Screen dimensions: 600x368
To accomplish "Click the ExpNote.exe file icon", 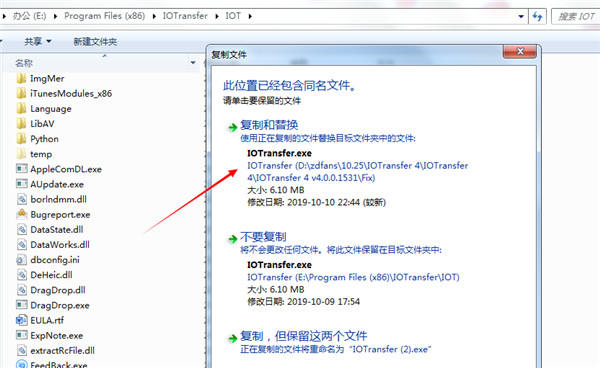I will [x=21, y=335].
